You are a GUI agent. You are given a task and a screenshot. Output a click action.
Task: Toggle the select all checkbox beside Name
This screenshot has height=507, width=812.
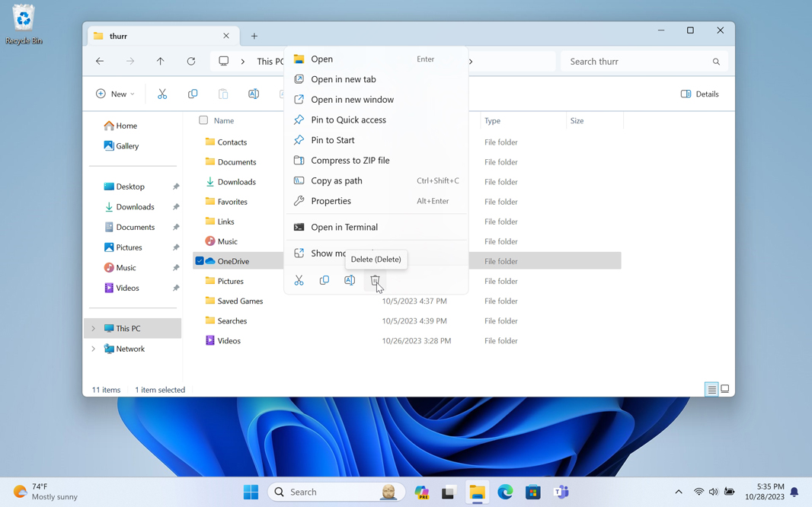click(x=203, y=120)
